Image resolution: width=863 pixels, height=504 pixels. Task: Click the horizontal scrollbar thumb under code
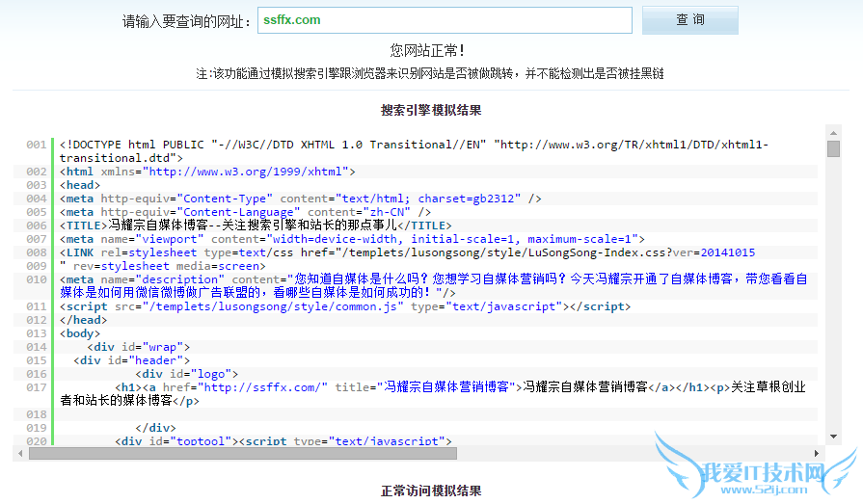pos(243,453)
